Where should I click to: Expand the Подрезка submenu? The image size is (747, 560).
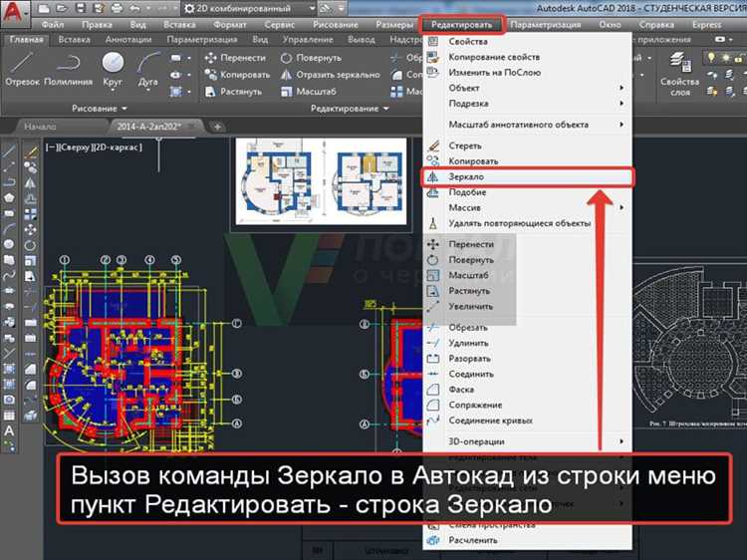pos(622,104)
